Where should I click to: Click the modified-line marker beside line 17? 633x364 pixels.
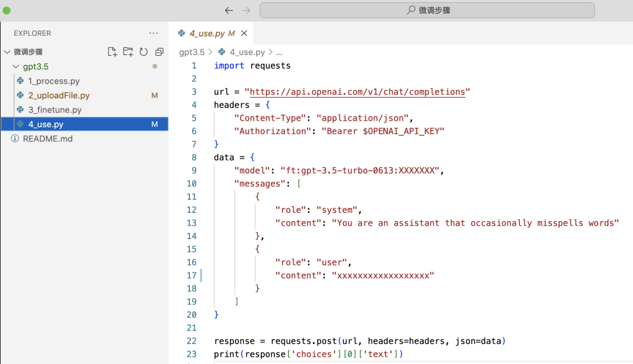[201, 275]
